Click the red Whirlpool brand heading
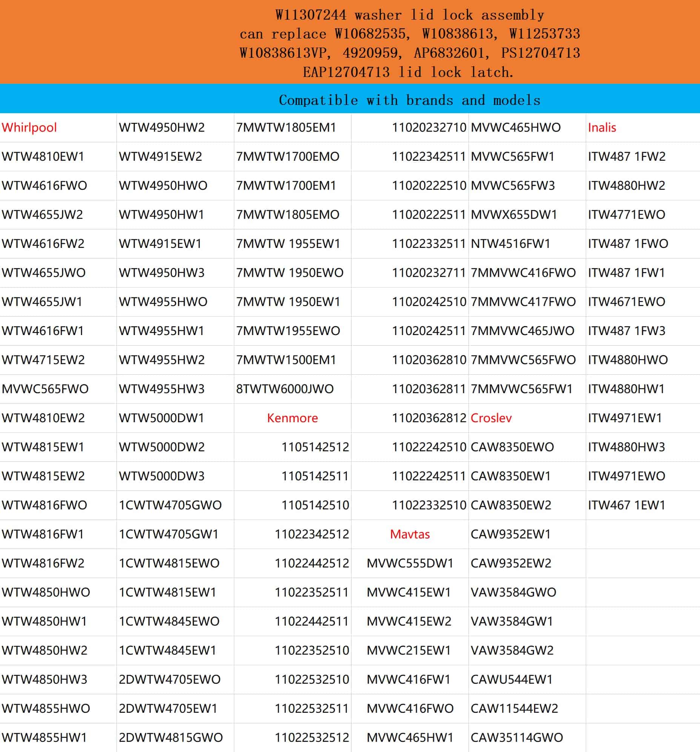 click(x=29, y=128)
